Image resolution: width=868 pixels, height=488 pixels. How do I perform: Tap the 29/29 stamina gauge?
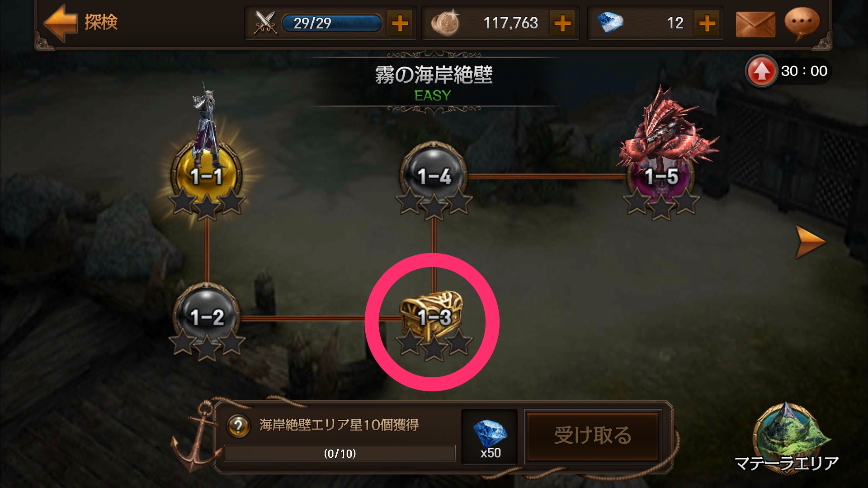pyautogui.click(x=332, y=23)
